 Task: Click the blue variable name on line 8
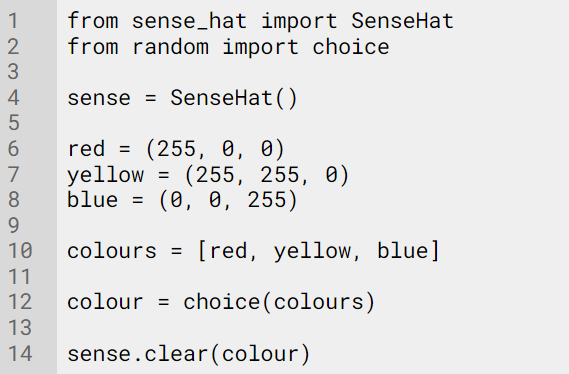tap(93, 200)
